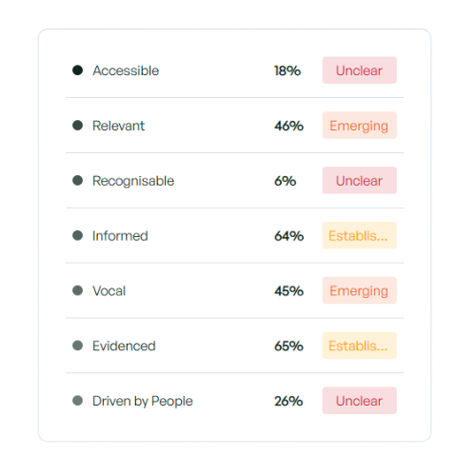Viewport: 476px width, 476px height.
Task: Select the Unclear badge for Recognisable
Action: tap(360, 180)
